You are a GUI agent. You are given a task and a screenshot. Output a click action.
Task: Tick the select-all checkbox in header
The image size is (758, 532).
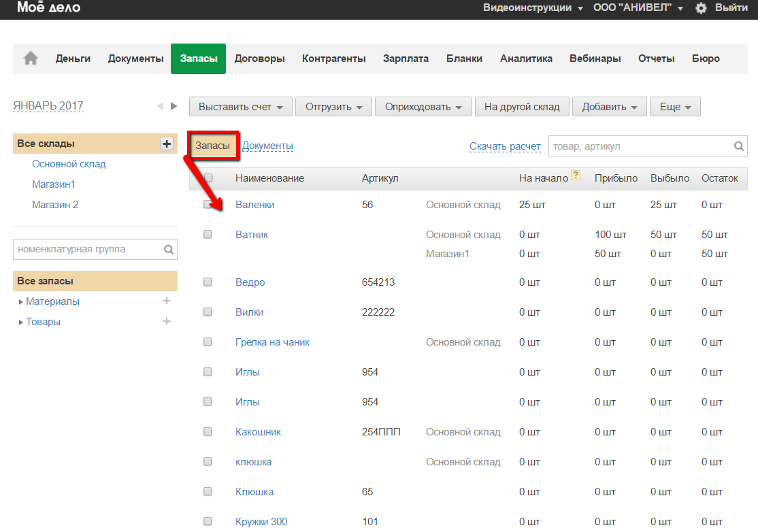tap(208, 178)
